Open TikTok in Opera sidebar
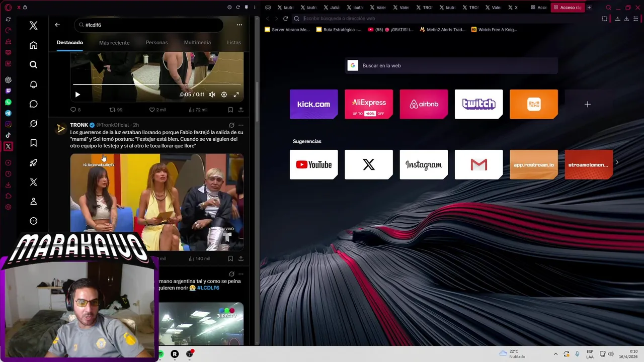This screenshot has width=644, height=362. pos(8,135)
